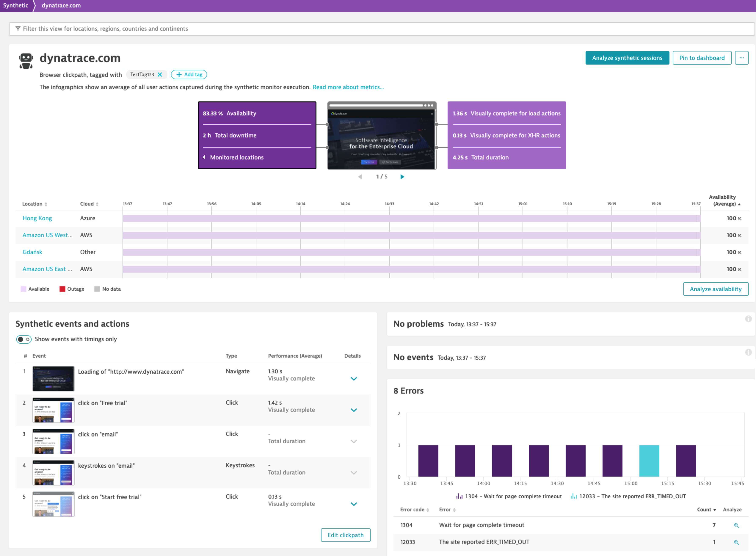Open thumbnail of Loading dynatrace.com event
The height and width of the screenshot is (556, 756).
click(x=53, y=379)
